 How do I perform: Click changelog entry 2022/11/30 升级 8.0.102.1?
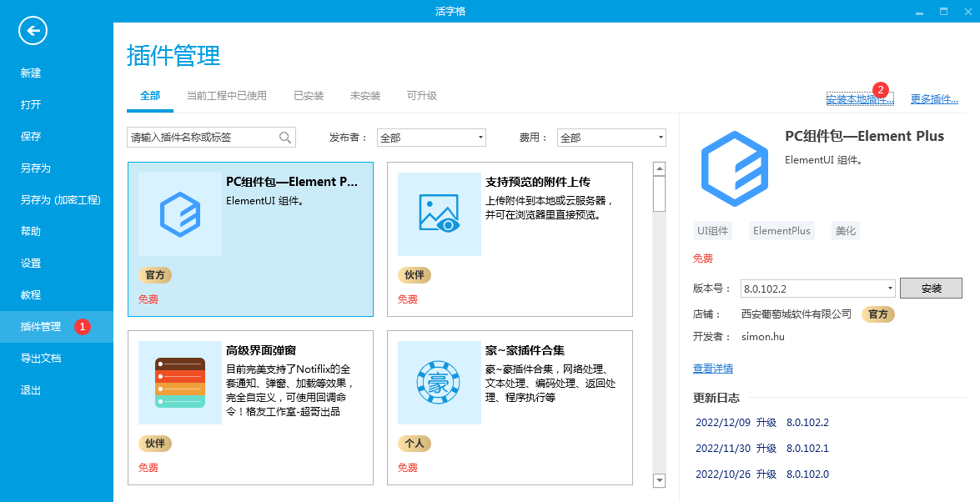click(761, 449)
